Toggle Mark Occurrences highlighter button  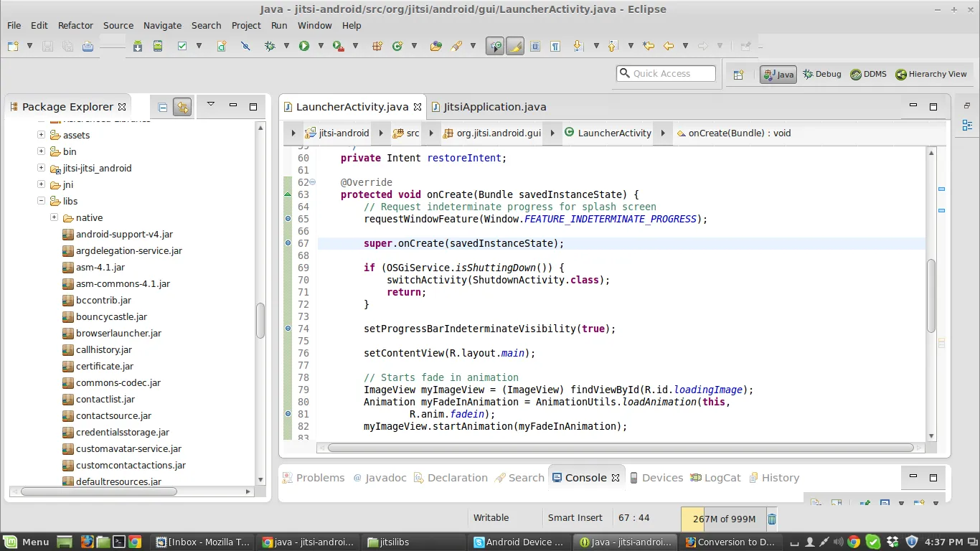pyautogui.click(x=514, y=46)
